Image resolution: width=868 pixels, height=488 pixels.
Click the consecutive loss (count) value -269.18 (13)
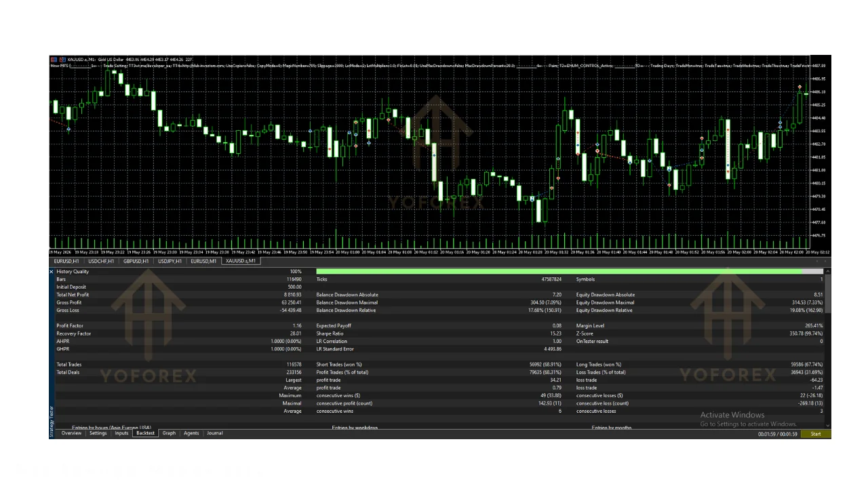(x=810, y=403)
